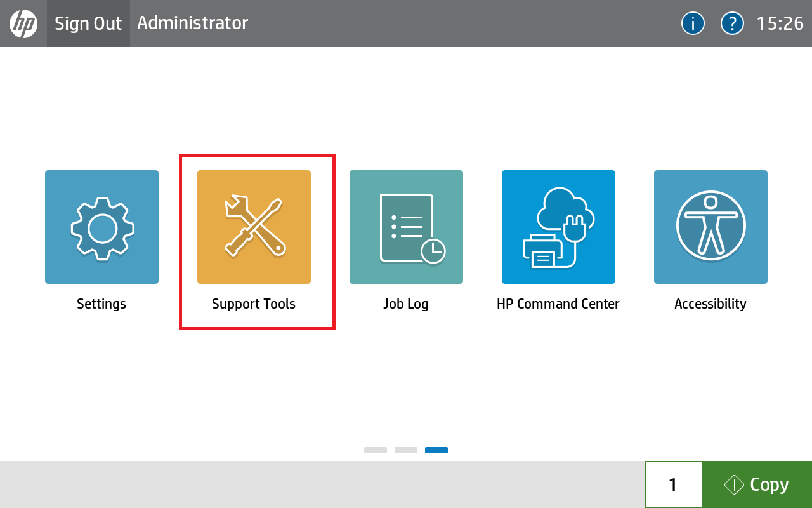Tap the copy count field showing 1

(x=673, y=485)
